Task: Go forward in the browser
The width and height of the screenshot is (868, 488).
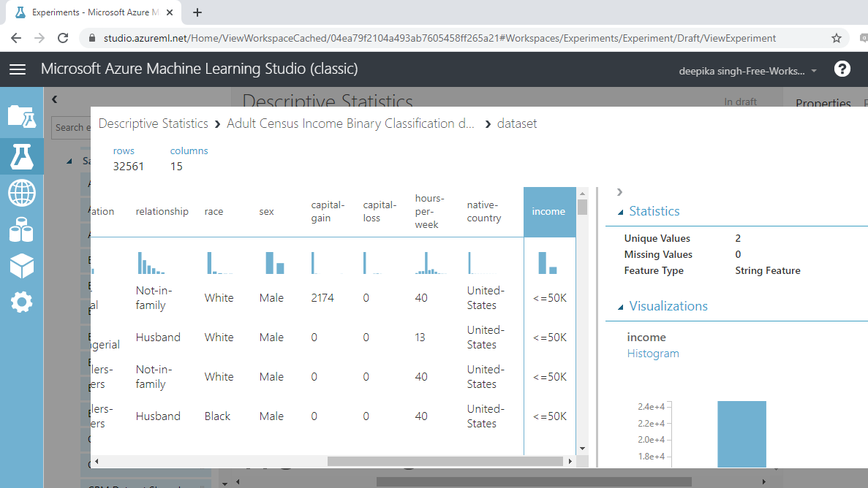Action: point(39,38)
